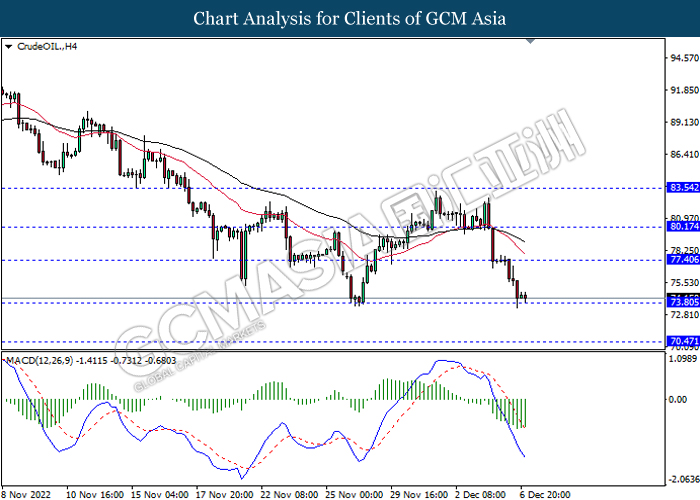The image size is (700, 500).
Task: Click the 86.410 price axis value
Action: coord(684,154)
